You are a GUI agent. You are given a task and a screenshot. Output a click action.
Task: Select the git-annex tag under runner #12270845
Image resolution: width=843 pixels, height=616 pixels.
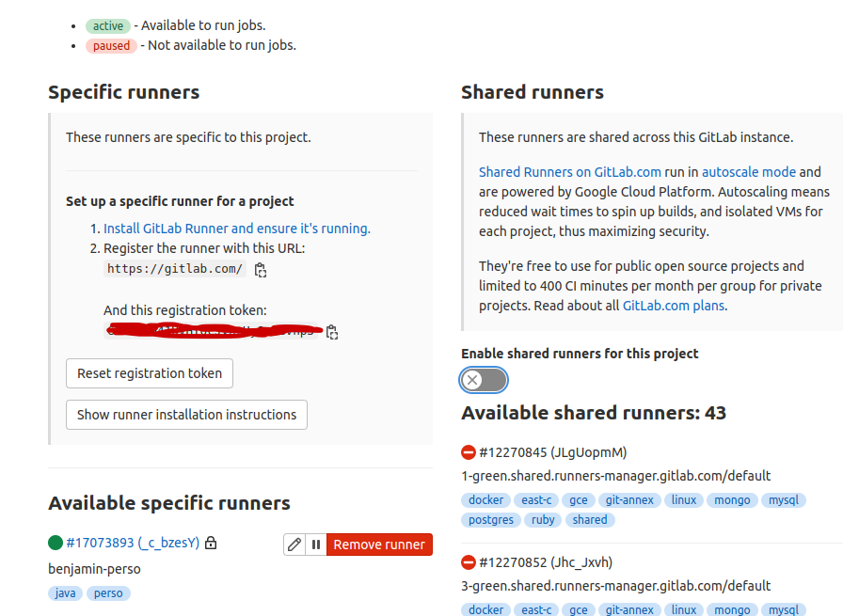(x=629, y=500)
